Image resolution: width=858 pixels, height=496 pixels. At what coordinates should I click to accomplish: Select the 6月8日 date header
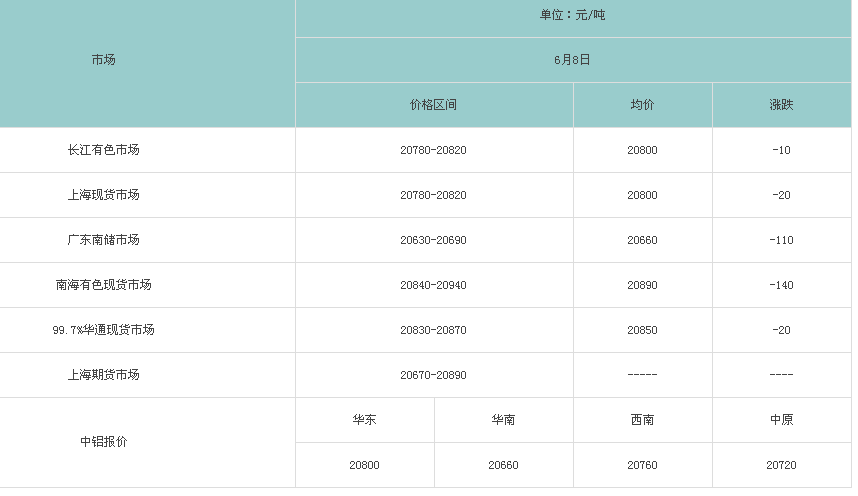[572, 60]
